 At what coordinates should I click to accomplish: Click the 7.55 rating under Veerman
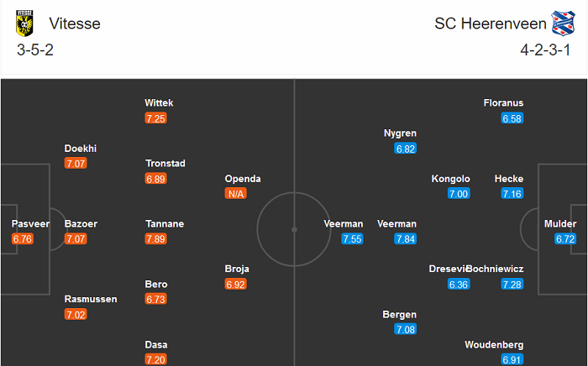352,239
